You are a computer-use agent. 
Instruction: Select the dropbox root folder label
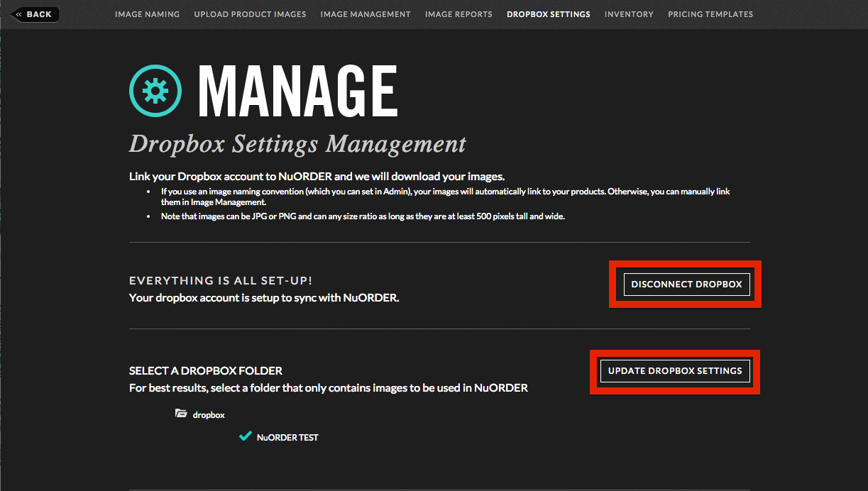(x=209, y=414)
